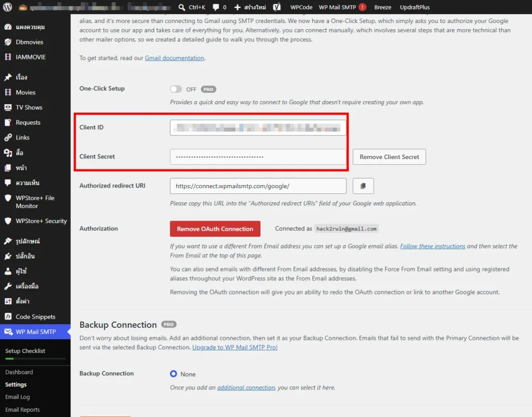The image size is (532, 417).
Task: Click the users person icon
Action: click(x=8, y=271)
